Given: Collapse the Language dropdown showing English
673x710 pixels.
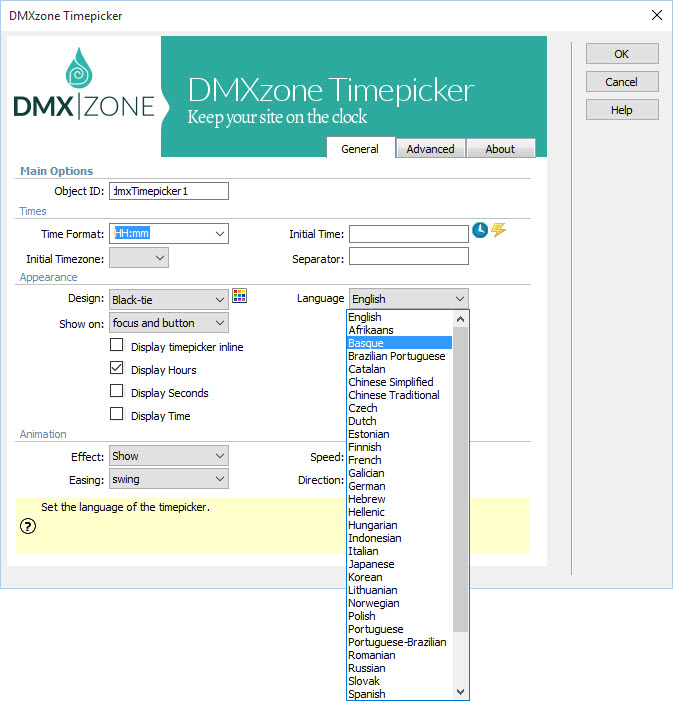Looking at the screenshot, I should pyautogui.click(x=409, y=299).
